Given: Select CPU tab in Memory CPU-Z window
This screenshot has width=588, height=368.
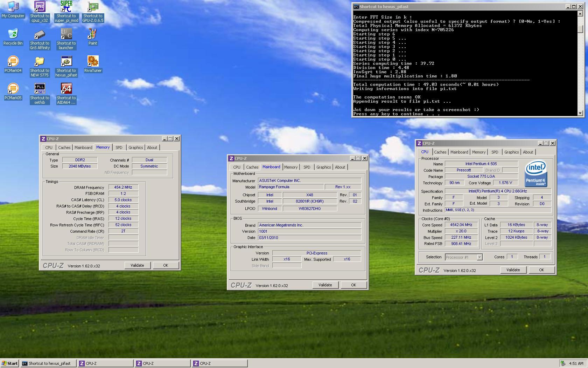Looking at the screenshot, I should click(49, 148).
